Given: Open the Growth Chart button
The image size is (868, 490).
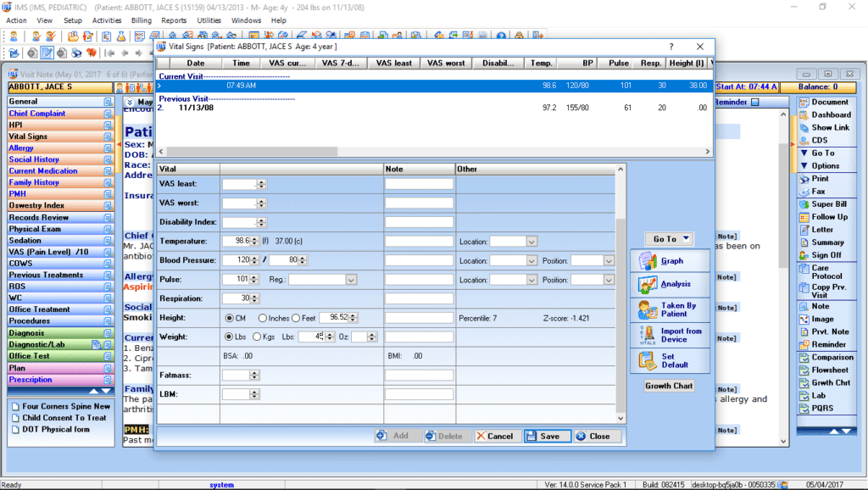Looking at the screenshot, I should pos(669,386).
